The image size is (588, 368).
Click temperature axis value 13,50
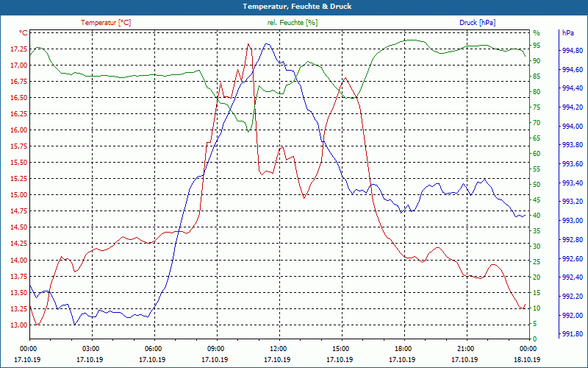[x=20, y=292]
